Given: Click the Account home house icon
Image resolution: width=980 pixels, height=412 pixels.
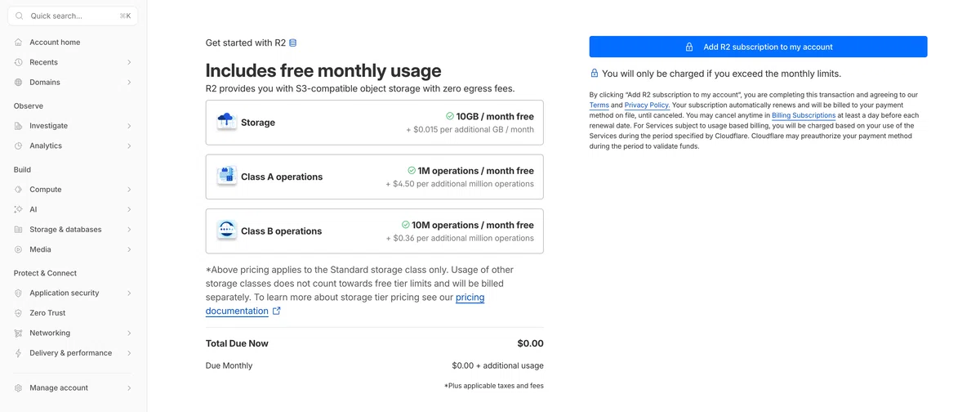Looking at the screenshot, I should [x=19, y=43].
